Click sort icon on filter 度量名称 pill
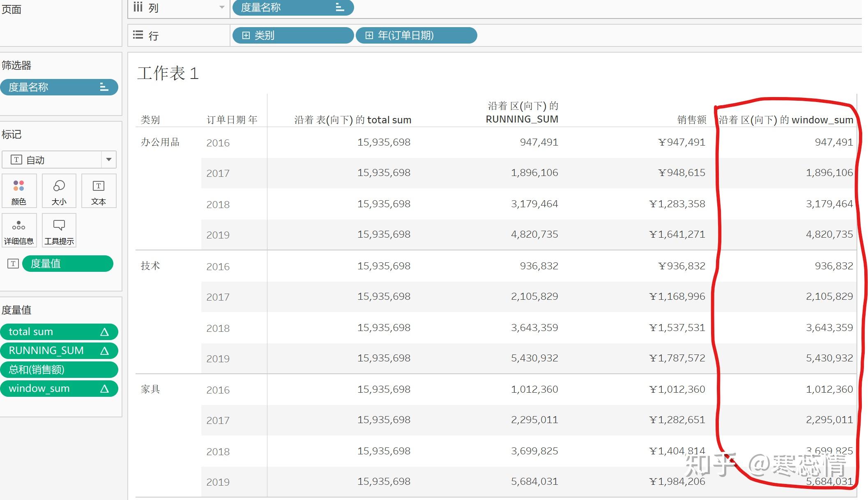The height and width of the screenshot is (500, 868). (x=104, y=87)
